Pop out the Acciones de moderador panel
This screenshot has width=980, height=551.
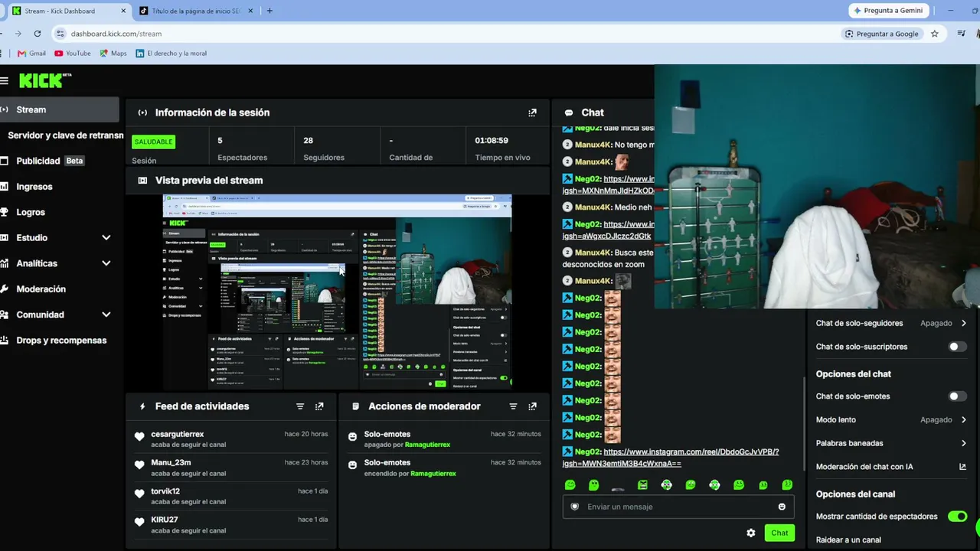pos(532,406)
